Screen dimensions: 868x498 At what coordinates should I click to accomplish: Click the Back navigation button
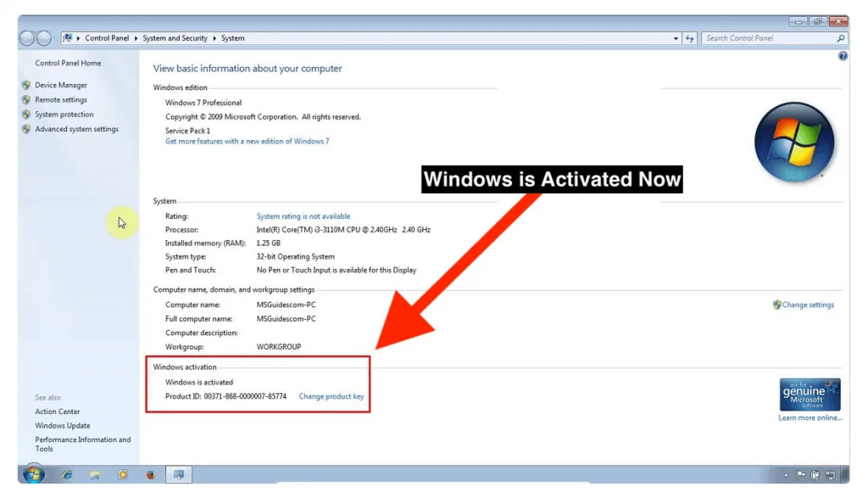27,38
